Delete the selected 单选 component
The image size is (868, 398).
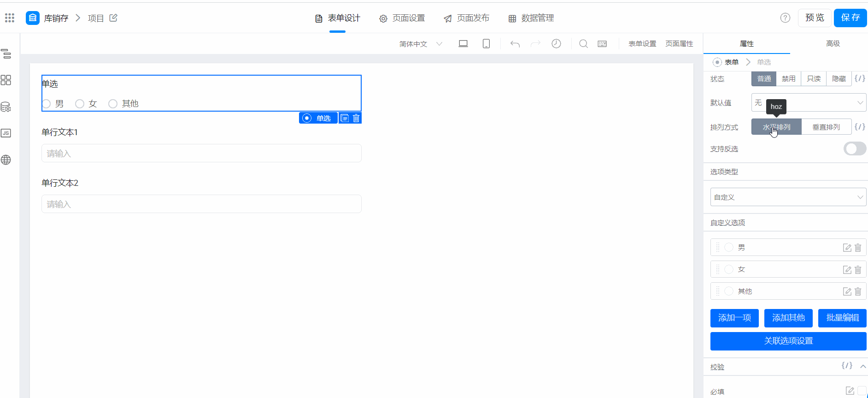[356, 119]
